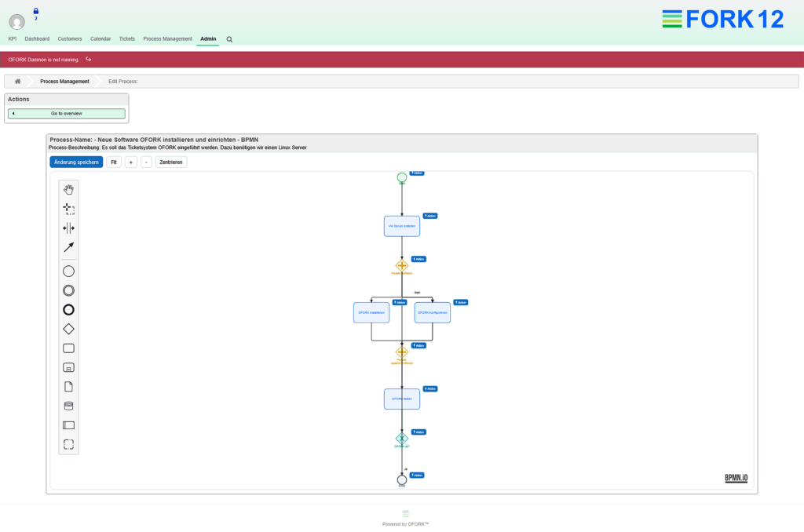
Task: Activate the create/remove space tool
Action: coord(68,228)
